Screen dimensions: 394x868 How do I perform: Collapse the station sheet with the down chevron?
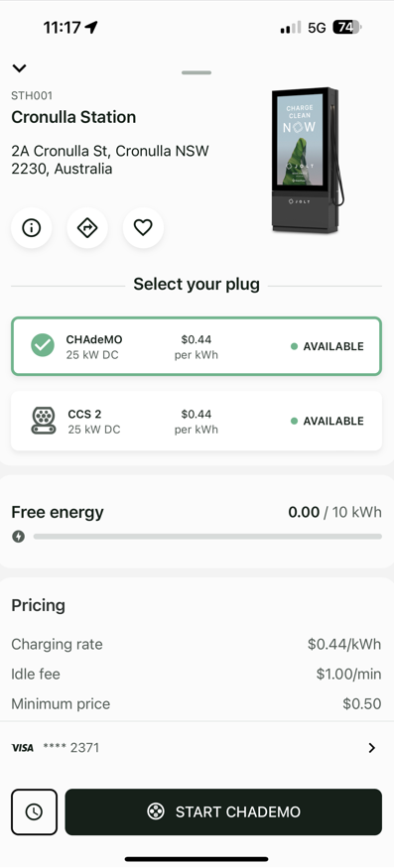point(20,68)
